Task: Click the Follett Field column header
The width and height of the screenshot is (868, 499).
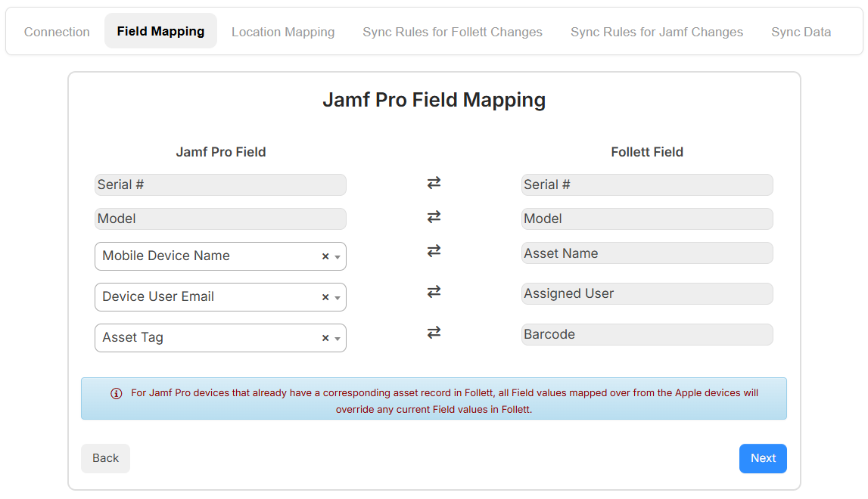Action: (x=647, y=152)
